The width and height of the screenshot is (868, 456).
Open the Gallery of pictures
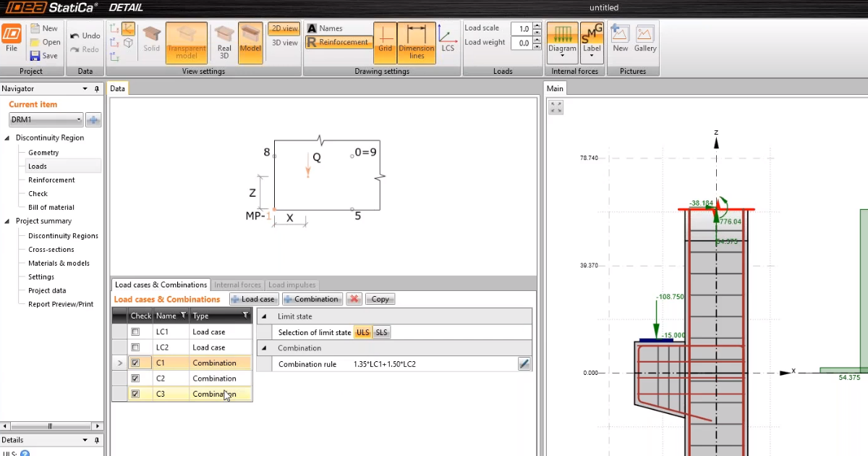(x=644, y=38)
